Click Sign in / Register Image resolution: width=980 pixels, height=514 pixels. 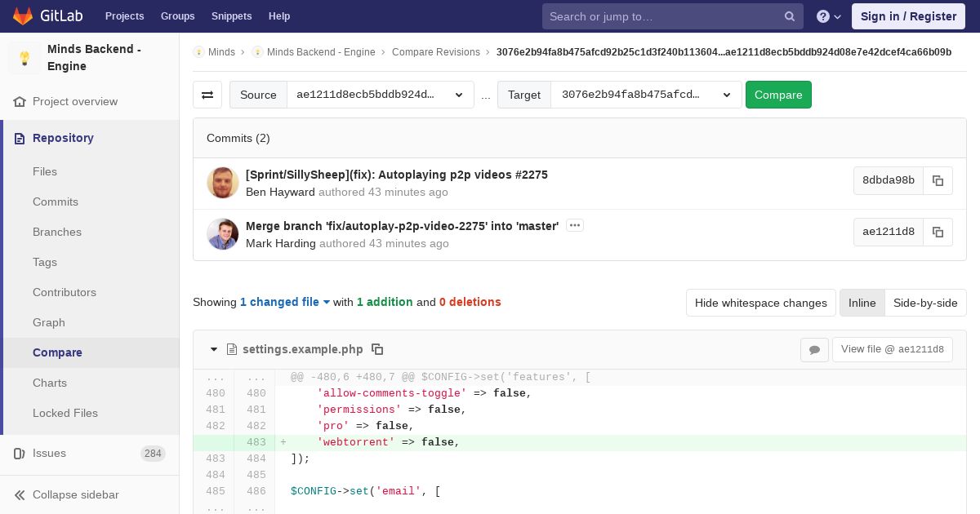pos(908,16)
